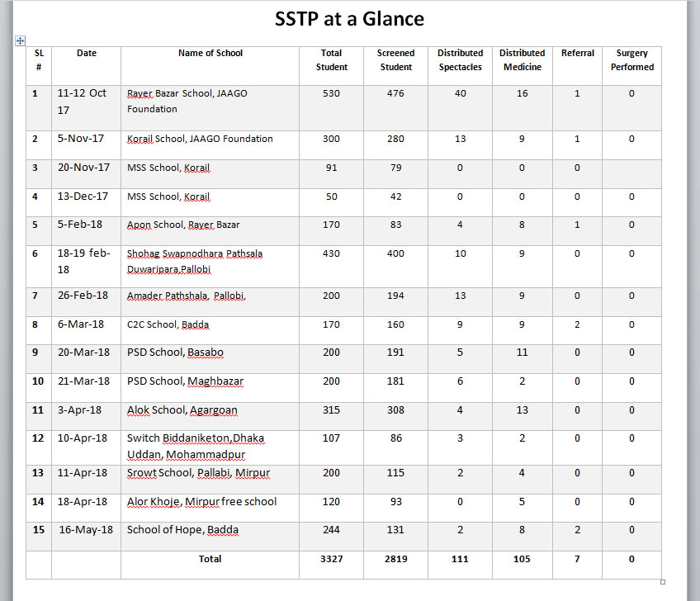Click the 'Referral' column header

pyautogui.click(x=578, y=53)
